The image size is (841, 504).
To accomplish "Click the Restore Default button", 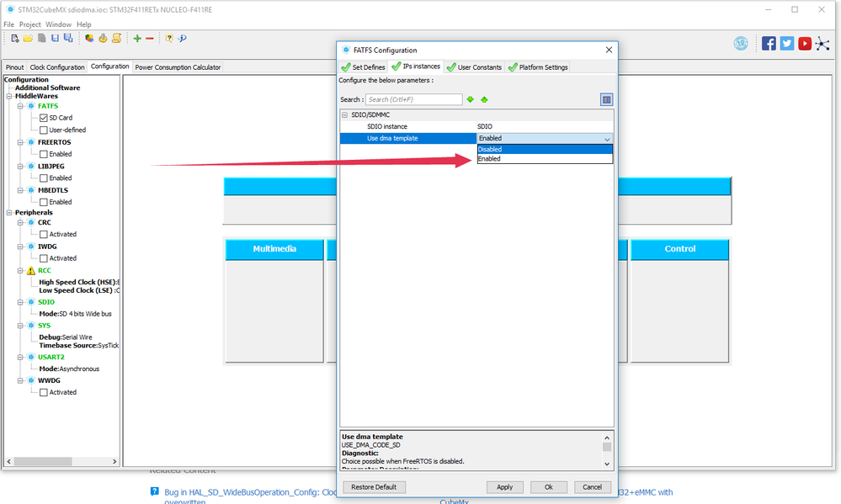I will click(374, 487).
